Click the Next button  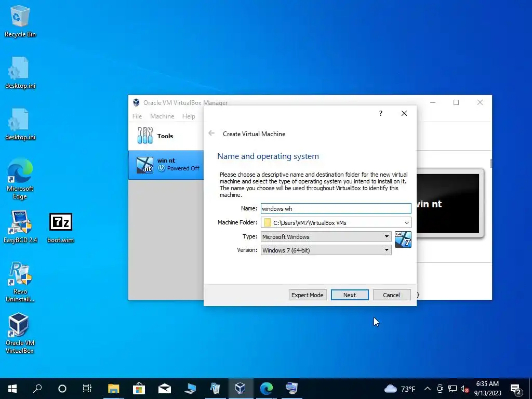[350, 295]
